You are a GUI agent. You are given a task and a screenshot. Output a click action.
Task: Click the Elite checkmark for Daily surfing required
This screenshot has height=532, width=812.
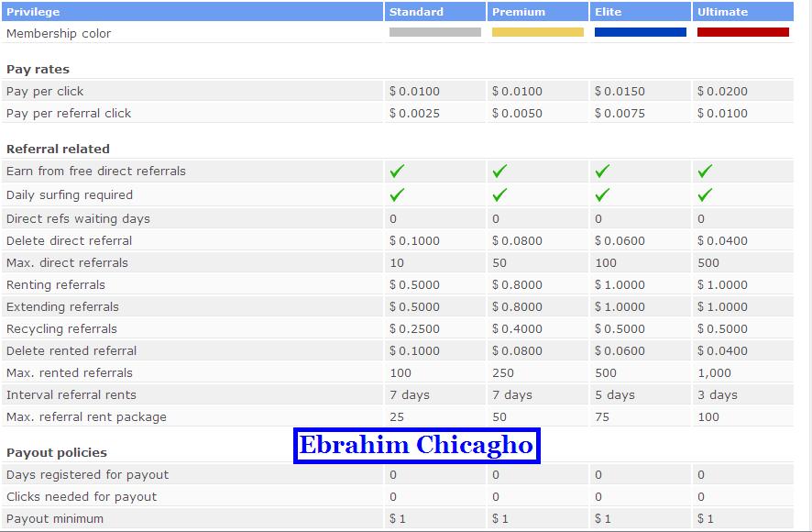[x=602, y=195]
